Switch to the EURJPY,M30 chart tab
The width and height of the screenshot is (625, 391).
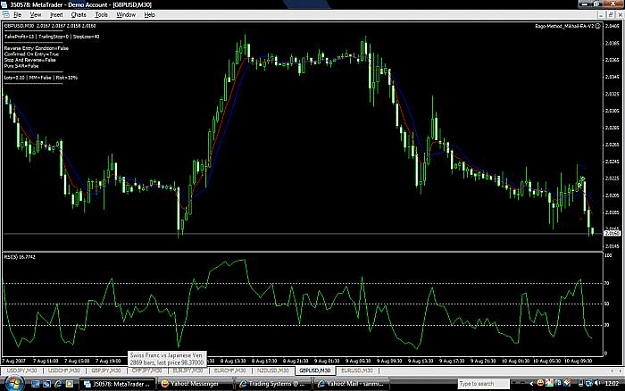tap(188, 371)
